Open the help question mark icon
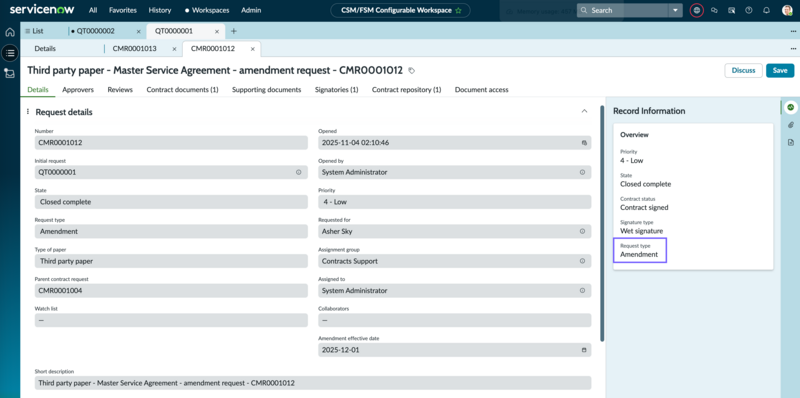 click(x=748, y=10)
